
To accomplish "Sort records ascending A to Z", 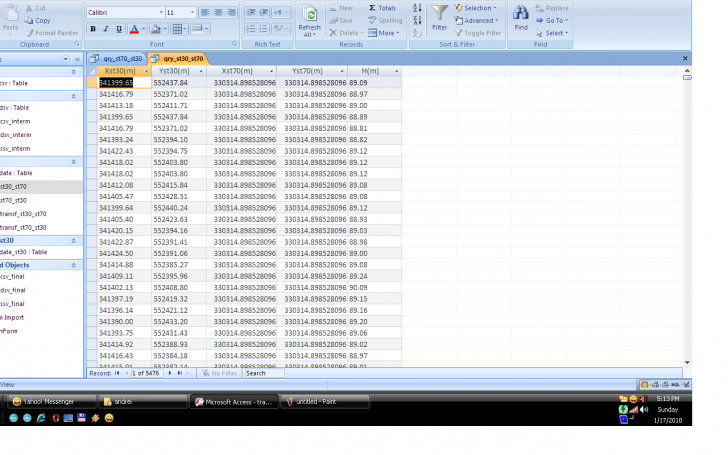I will [417, 8].
